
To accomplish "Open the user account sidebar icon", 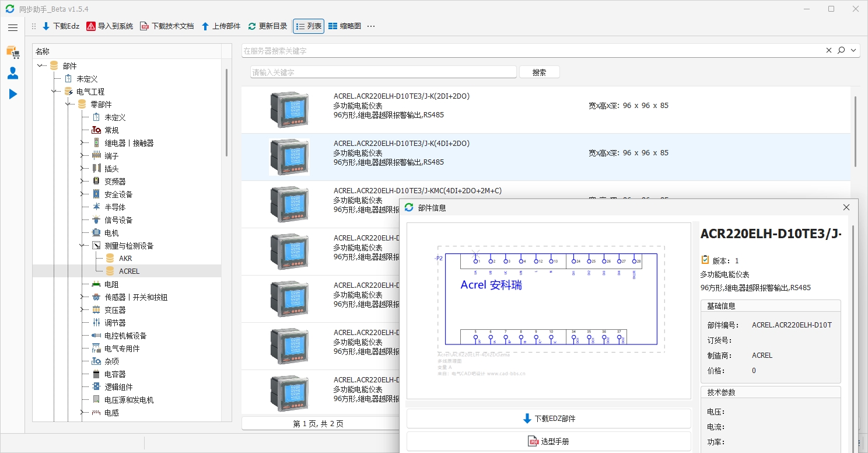I will 13,73.
